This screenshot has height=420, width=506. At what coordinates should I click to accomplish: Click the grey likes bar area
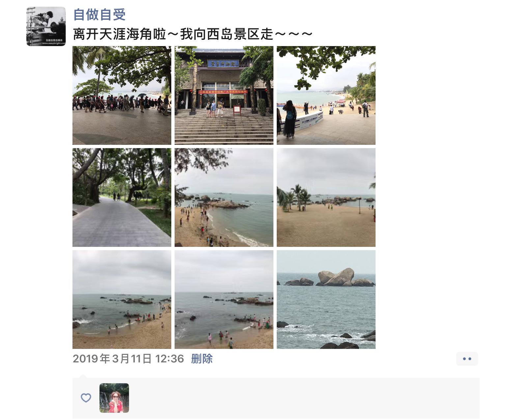point(276,398)
